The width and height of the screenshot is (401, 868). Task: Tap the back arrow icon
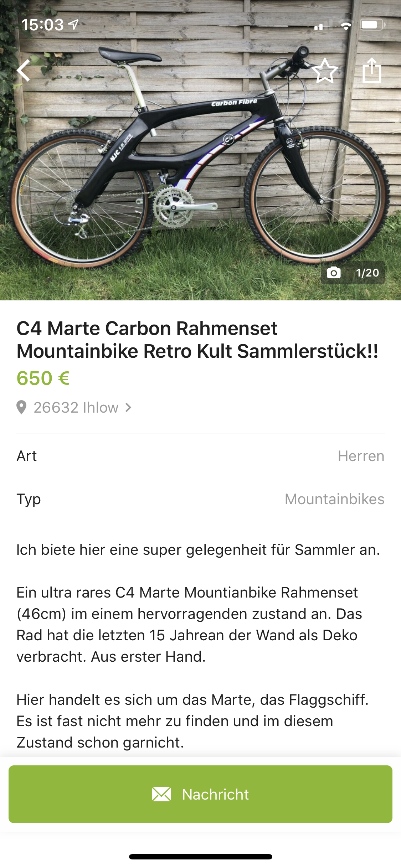coord(24,71)
